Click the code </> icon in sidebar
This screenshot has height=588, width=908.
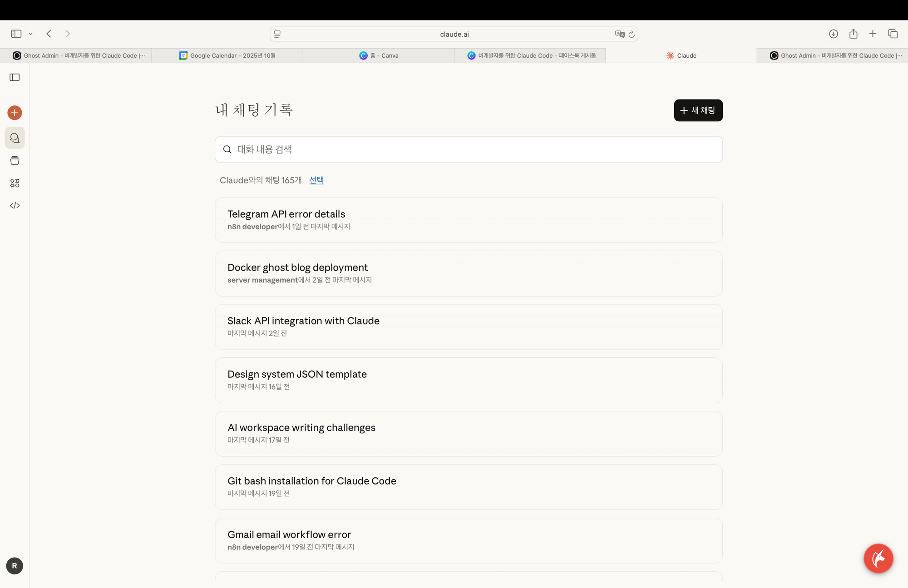[x=15, y=205]
